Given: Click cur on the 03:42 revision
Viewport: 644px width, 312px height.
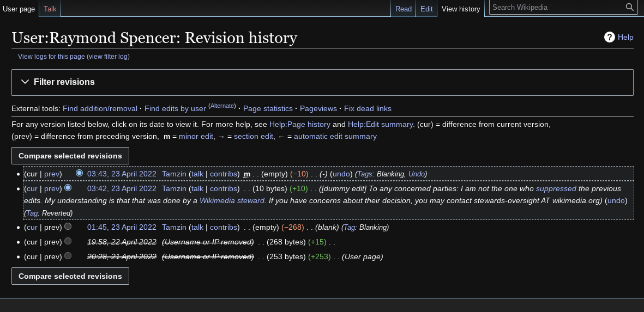Looking at the screenshot, I should (x=32, y=188).
